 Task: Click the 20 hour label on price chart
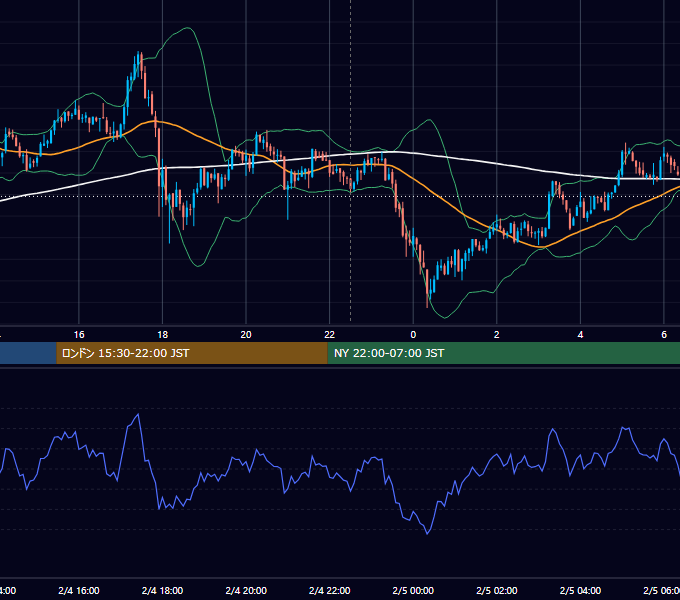246,335
